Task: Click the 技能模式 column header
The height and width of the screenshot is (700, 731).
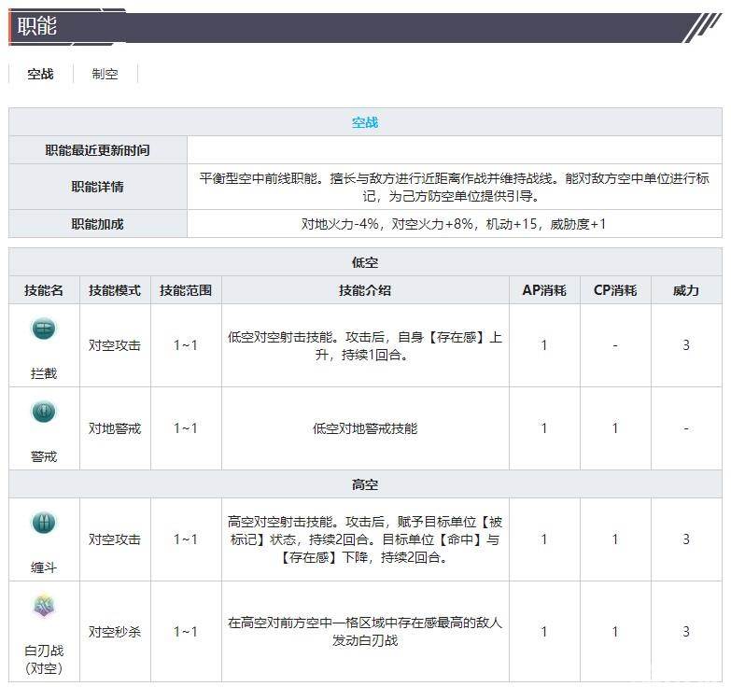Action: click(115, 290)
